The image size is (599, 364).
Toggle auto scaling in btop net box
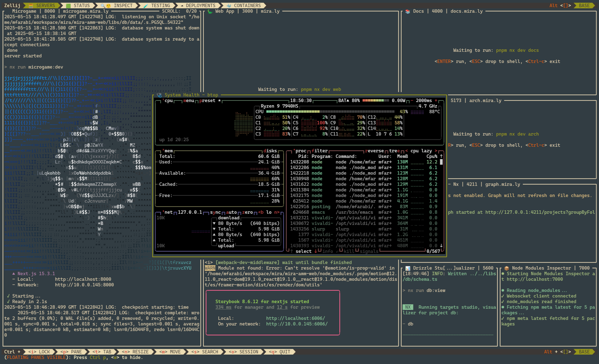click(231, 212)
